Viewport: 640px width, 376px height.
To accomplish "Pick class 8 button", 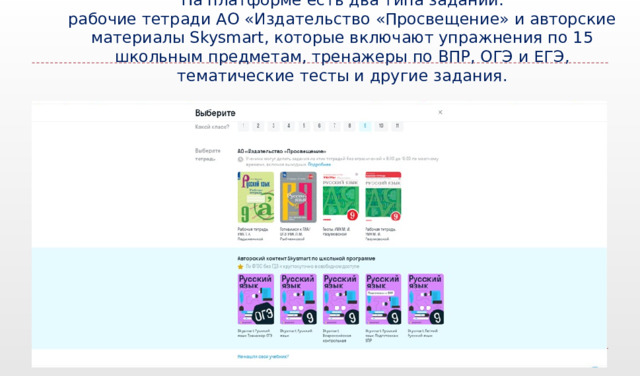I will pos(349,126).
